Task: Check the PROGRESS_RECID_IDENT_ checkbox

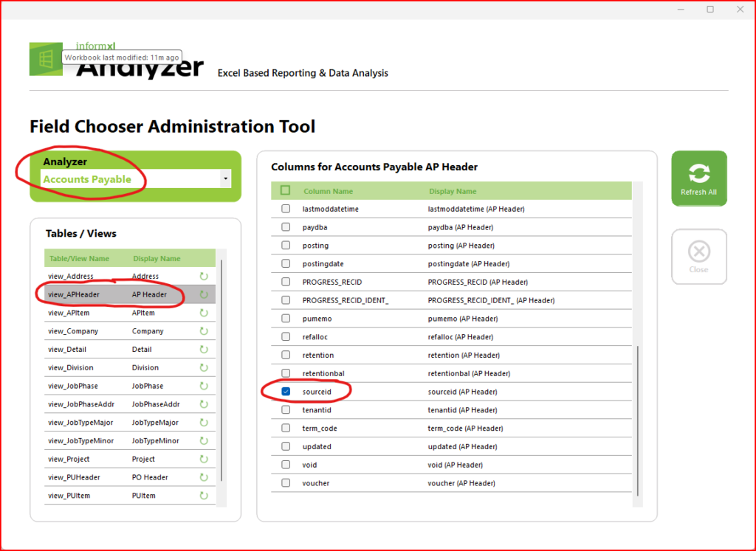Action: coord(286,300)
